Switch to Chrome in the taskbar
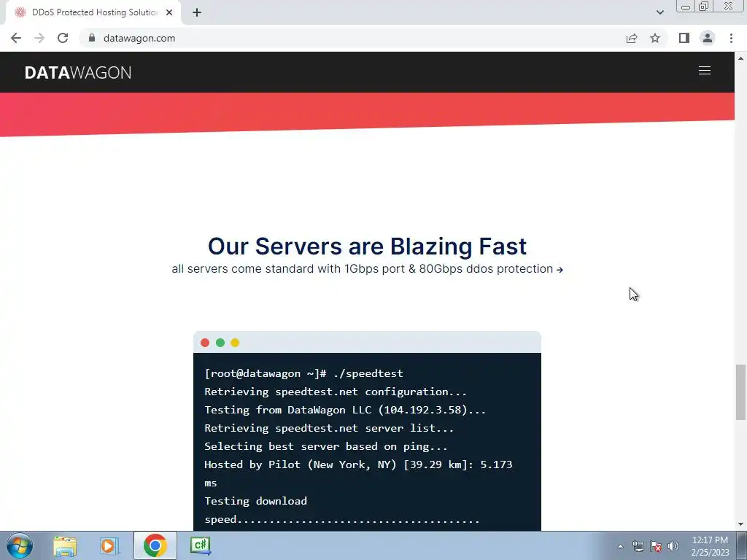The image size is (747, 560). click(x=155, y=545)
